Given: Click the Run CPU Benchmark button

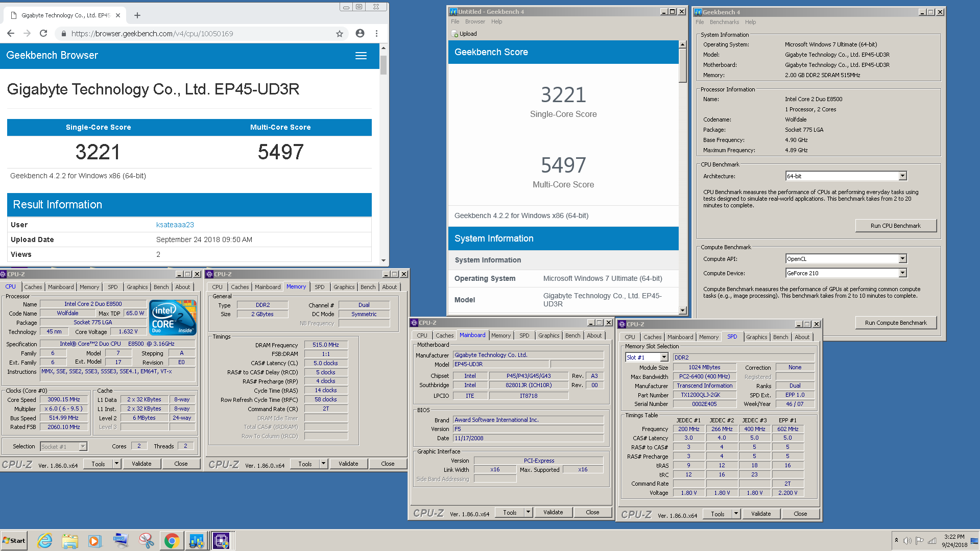Looking at the screenshot, I should (896, 226).
